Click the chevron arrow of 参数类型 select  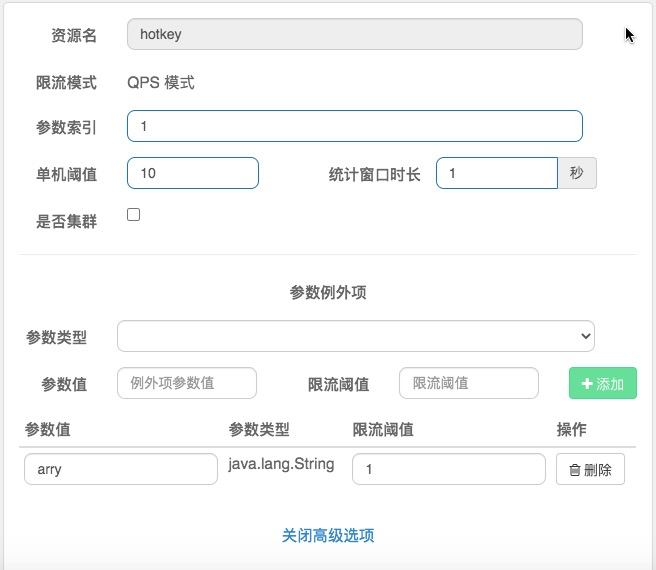[586, 336]
